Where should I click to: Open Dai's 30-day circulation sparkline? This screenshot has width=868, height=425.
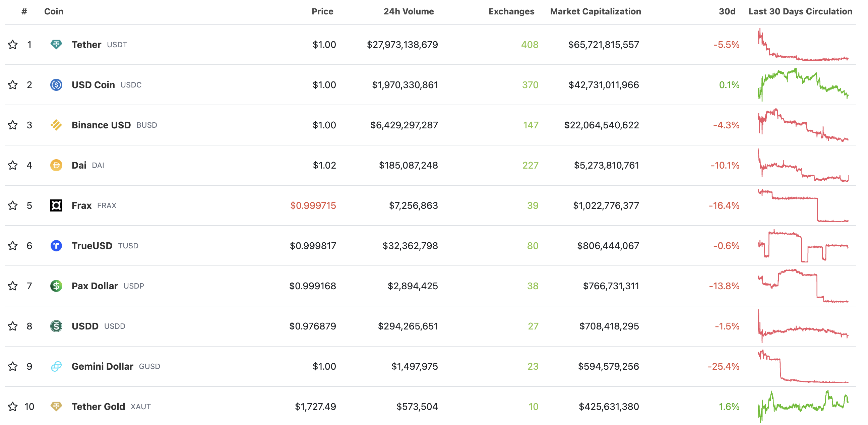(x=803, y=165)
